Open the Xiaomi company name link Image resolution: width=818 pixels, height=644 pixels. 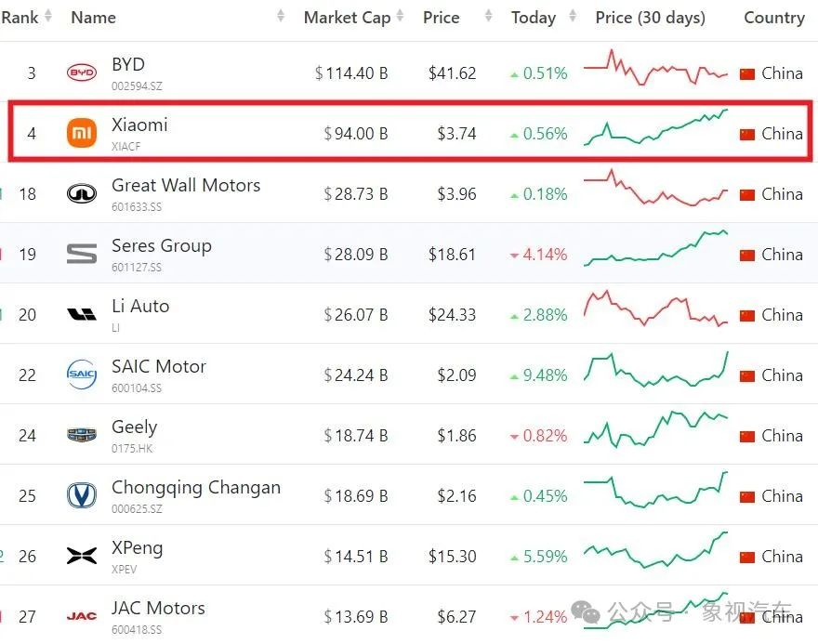click(139, 125)
